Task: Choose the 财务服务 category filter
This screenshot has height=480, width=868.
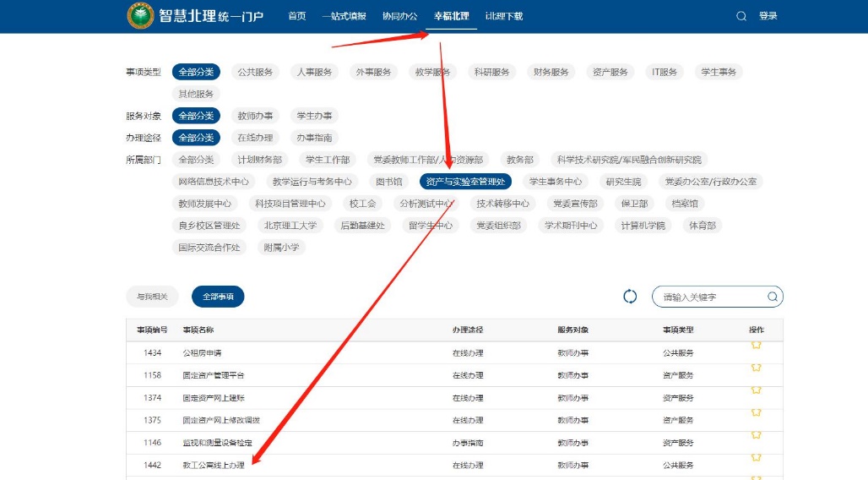Action: pos(551,72)
